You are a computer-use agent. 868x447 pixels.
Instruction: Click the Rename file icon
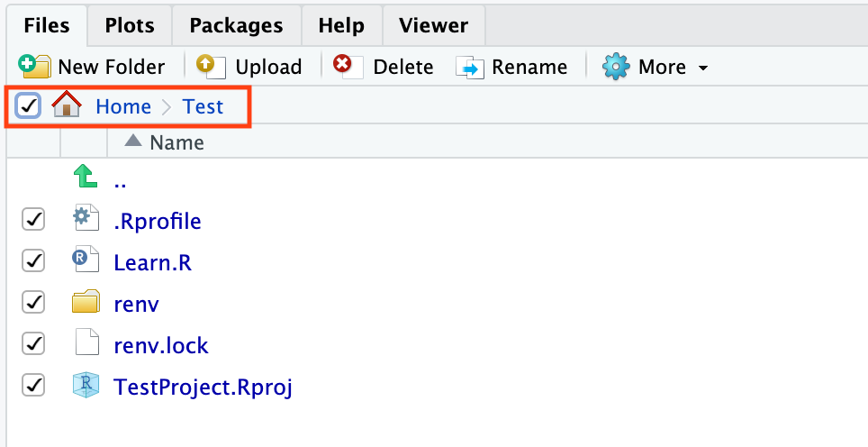click(x=470, y=67)
